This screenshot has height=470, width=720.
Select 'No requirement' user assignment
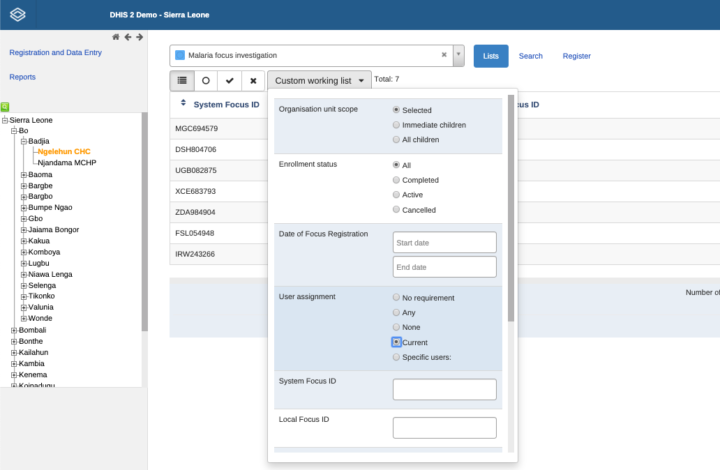point(396,297)
